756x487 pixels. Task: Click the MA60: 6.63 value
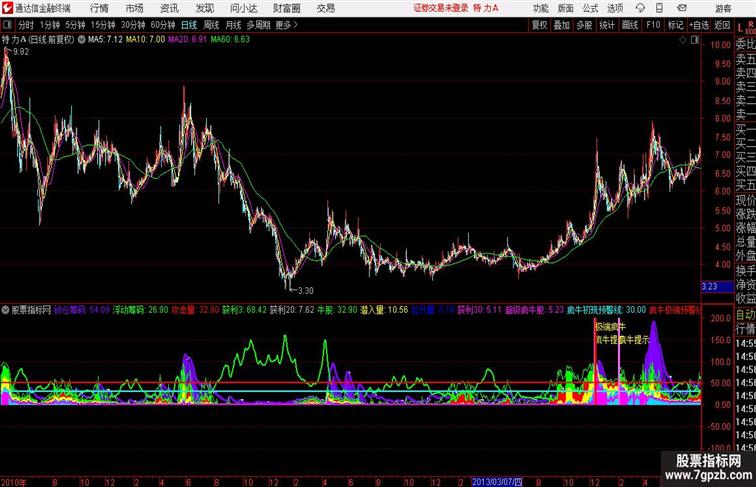(230, 40)
